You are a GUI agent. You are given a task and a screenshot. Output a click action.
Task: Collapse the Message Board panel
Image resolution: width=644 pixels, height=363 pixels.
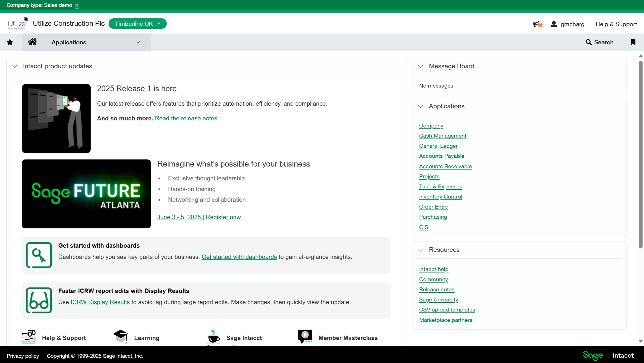coord(420,66)
